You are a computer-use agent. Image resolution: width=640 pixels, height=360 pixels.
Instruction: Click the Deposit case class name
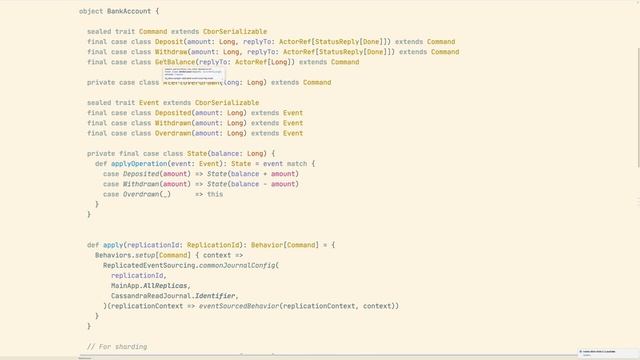click(x=169, y=42)
